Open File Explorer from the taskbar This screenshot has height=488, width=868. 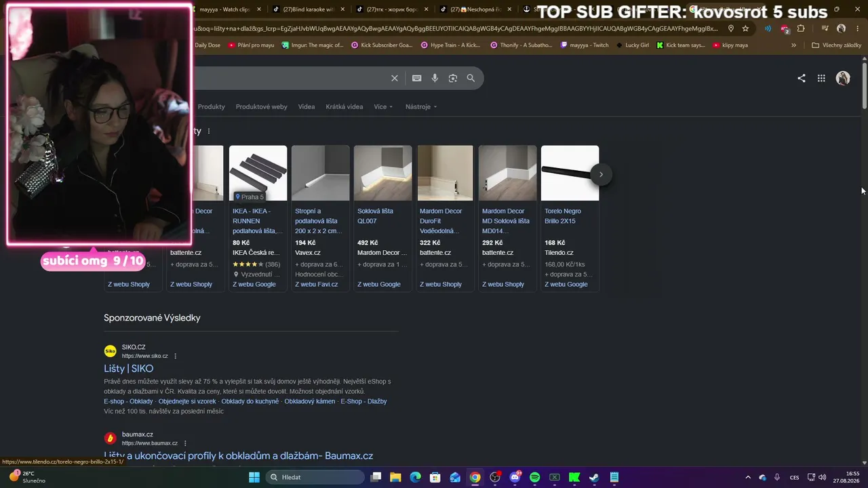coord(395,477)
